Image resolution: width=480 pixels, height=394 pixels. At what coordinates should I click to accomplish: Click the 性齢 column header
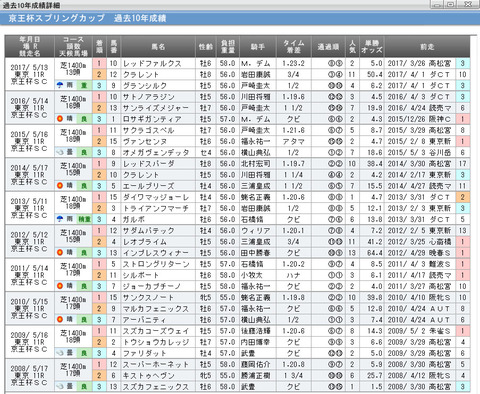tap(206, 47)
